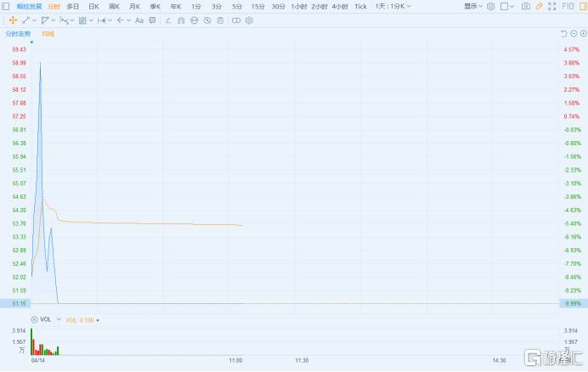Click the 51.15 price axis marker
Image resolution: width=588 pixels, height=372 pixels.
coord(15,303)
